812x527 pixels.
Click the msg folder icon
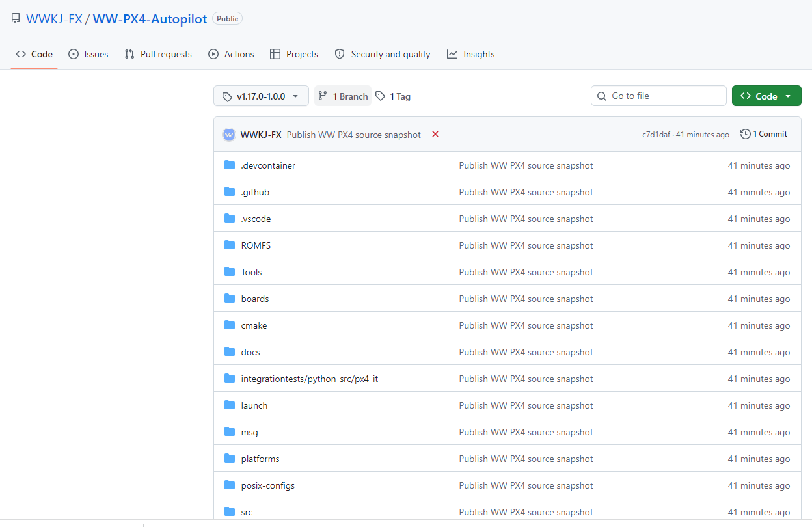tap(230, 432)
